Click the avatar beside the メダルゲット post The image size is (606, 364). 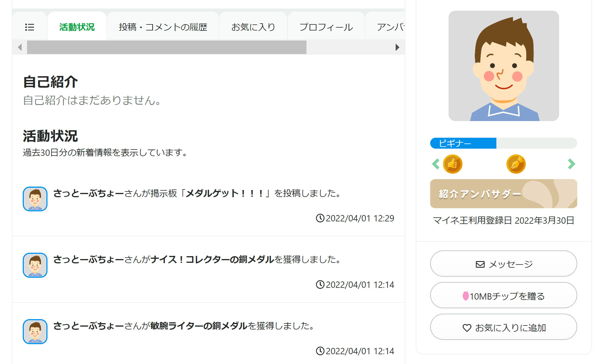35,199
